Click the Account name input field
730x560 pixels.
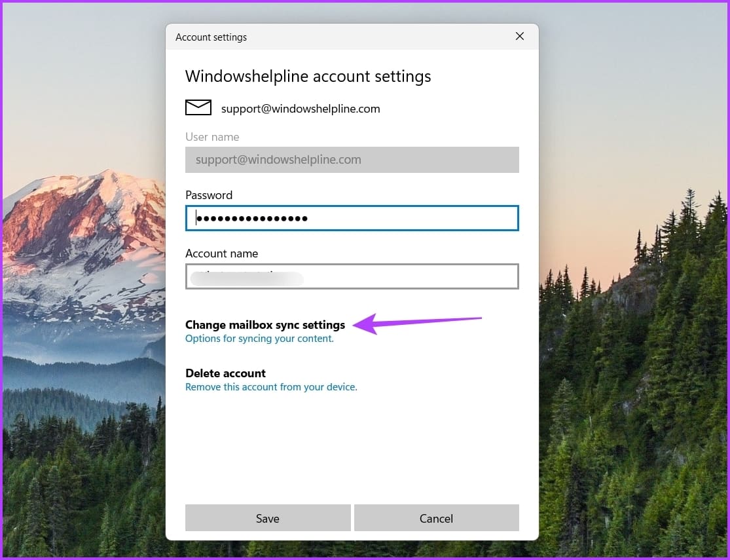click(x=352, y=276)
